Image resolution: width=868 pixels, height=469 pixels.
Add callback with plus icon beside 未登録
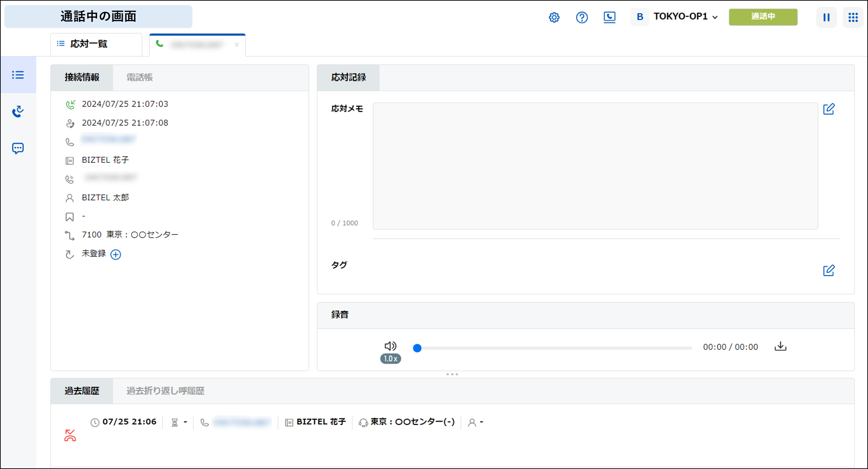[115, 254]
